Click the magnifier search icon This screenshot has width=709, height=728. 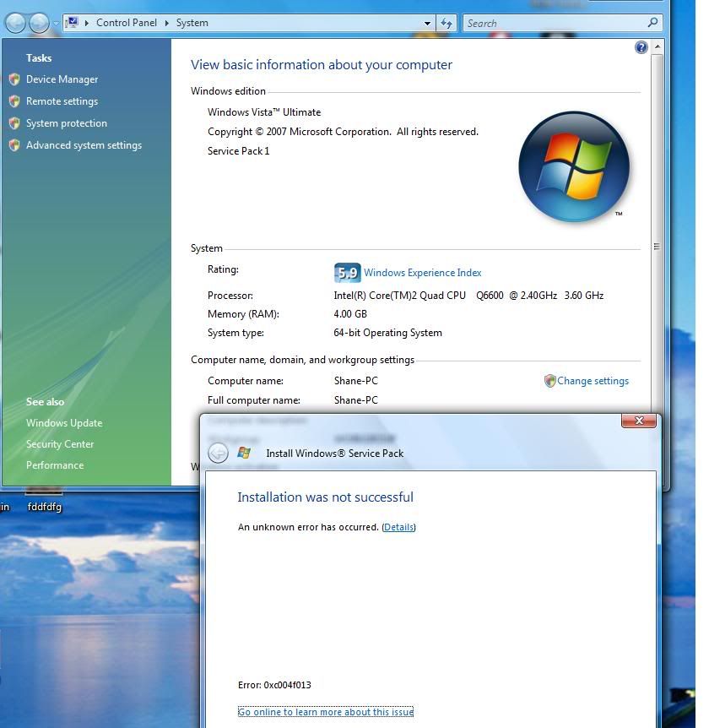[x=652, y=22]
